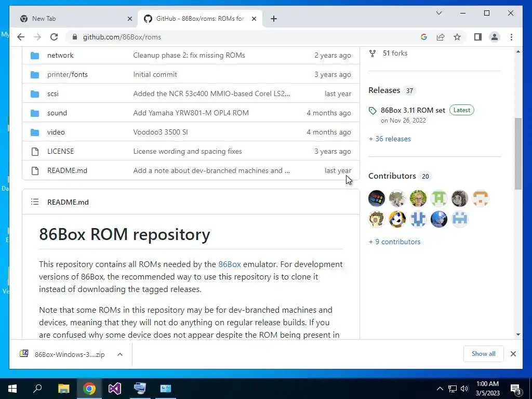The height and width of the screenshot is (399, 532).
Task: Open commit 'Voodoo3 3500 SI'
Action: click(161, 132)
